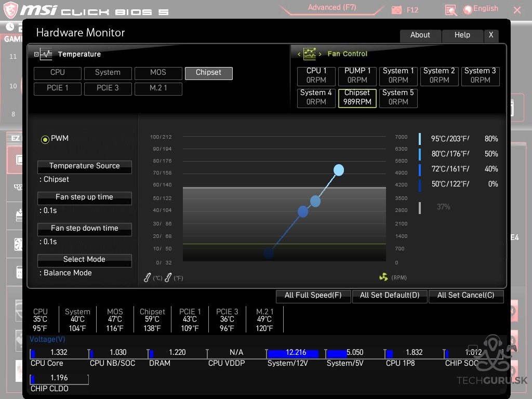
Task: Click the third fan curve point
Action: pos(303,211)
